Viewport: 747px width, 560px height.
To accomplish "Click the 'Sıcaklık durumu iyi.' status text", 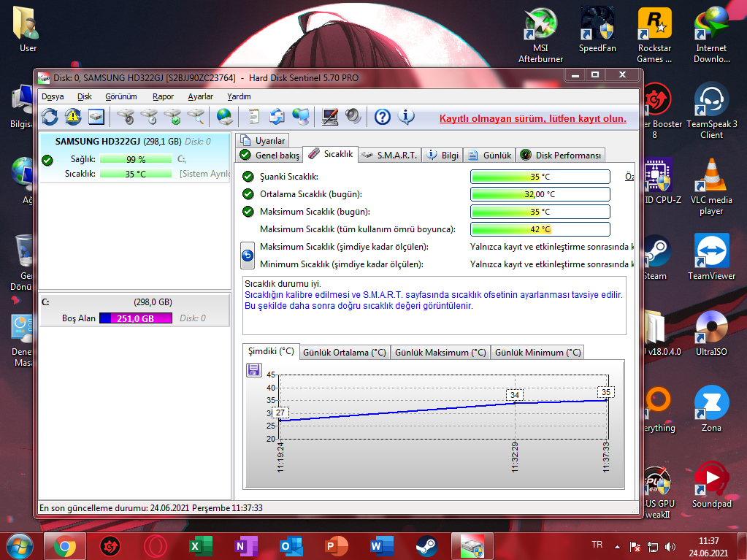I will click(283, 284).
